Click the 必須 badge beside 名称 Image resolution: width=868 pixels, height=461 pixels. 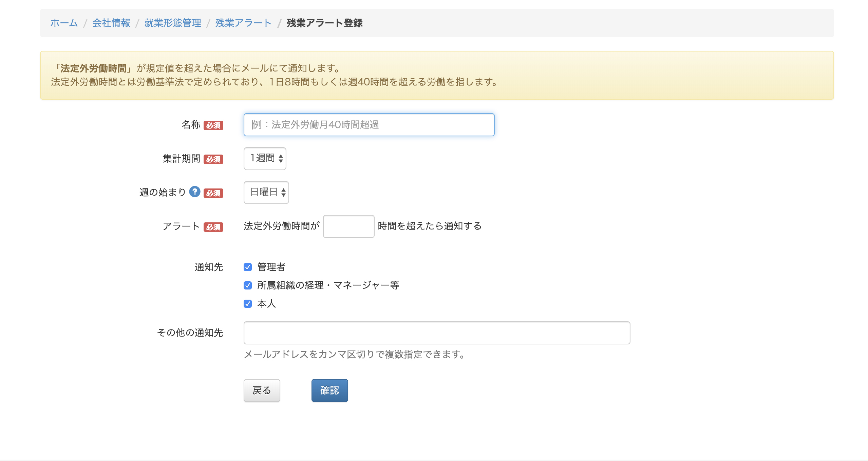[213, 125]
